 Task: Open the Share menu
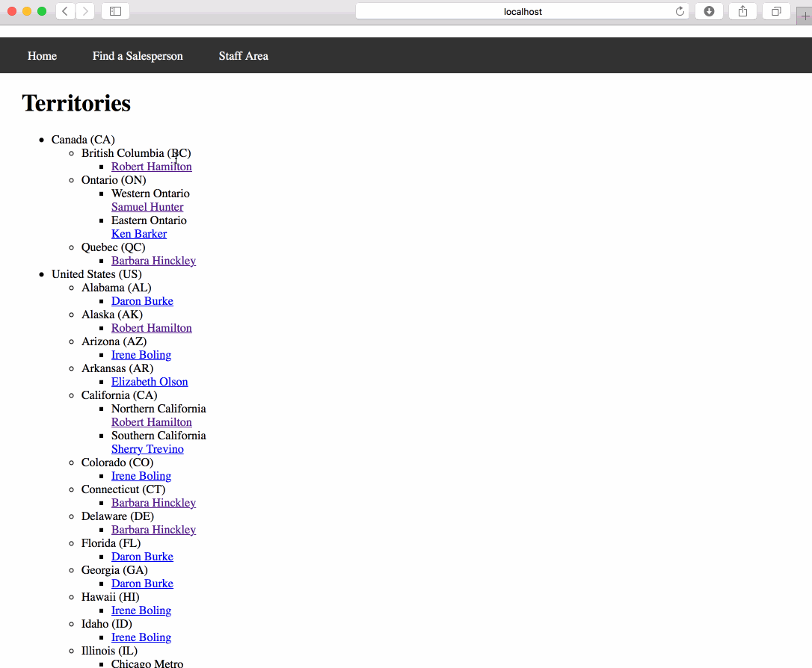[x=742, y=11]
